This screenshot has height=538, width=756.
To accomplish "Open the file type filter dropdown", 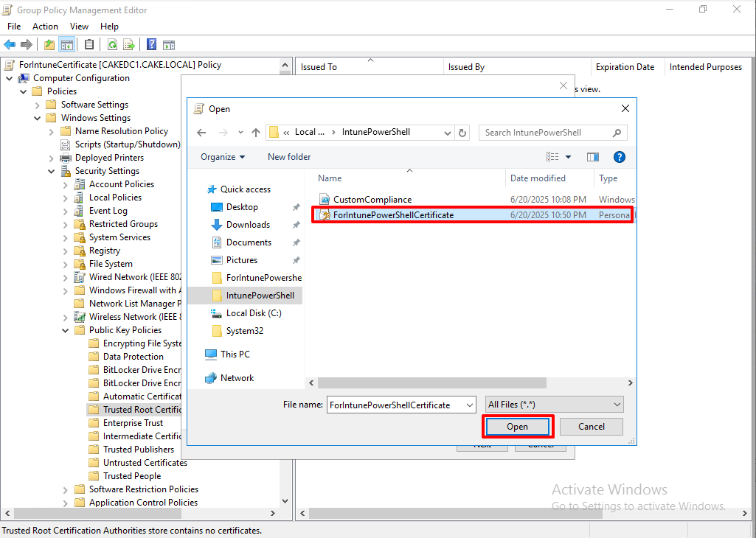I will tap(554, 405).
